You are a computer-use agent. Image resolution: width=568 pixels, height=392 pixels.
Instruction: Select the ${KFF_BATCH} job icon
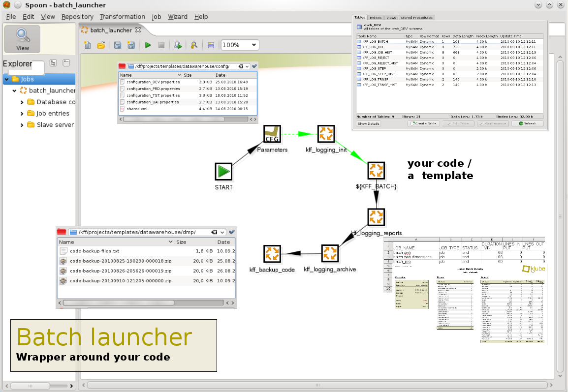[x=376, y=171]
